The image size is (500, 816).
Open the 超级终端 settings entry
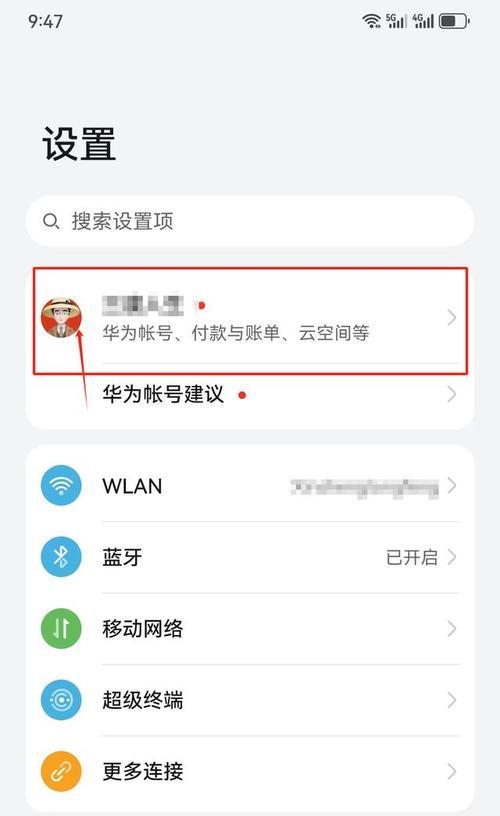tap(250, 700)
